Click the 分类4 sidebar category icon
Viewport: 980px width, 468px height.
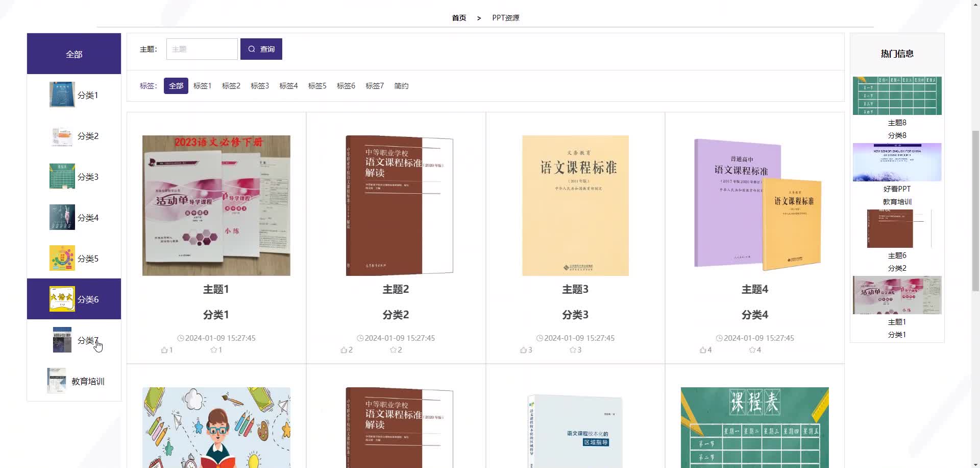(62, 217)
